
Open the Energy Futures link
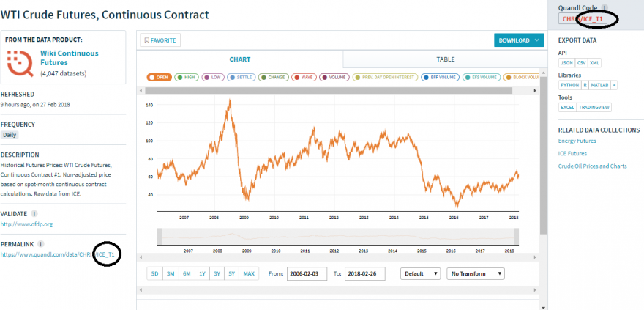click(x=577, y=141)
